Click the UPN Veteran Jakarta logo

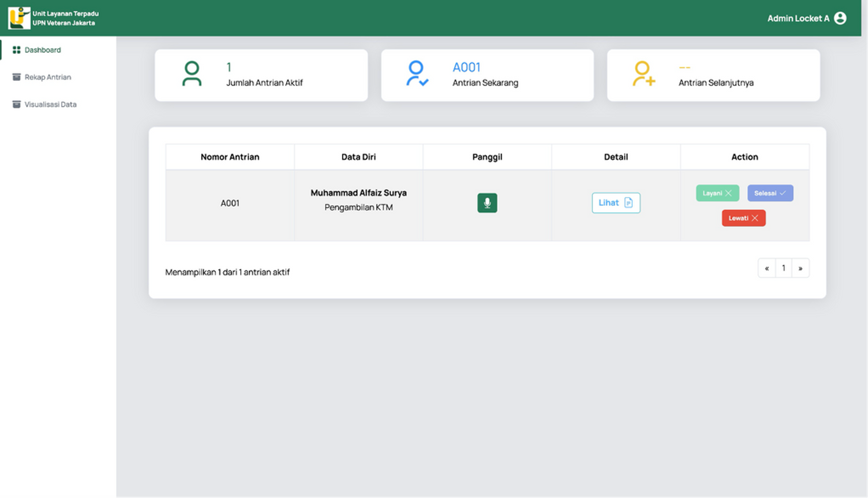tap(19, 18)
